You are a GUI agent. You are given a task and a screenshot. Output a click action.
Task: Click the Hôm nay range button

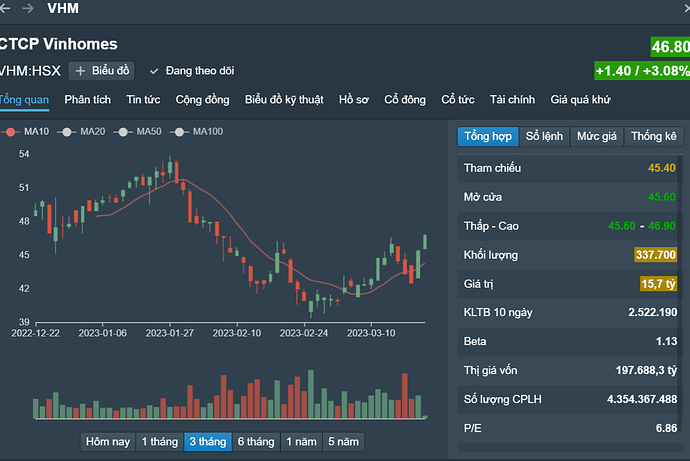coord(107,442)
